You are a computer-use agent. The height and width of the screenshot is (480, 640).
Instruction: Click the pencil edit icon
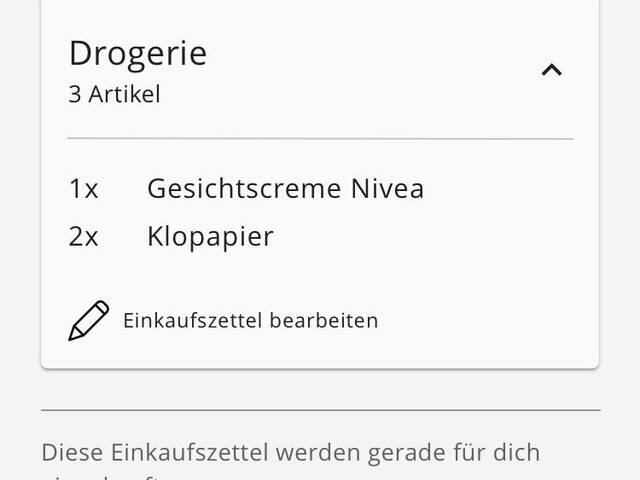point(88,320)
